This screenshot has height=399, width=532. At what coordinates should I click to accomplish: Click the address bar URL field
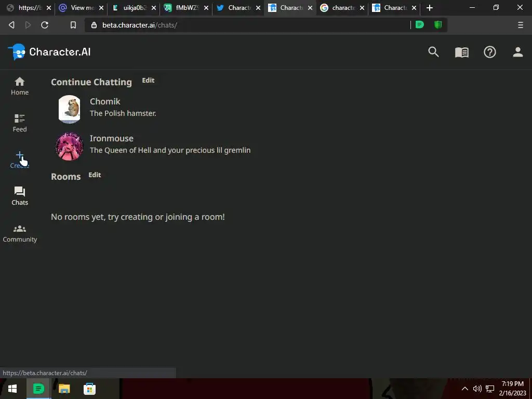[x=248, y=25]
